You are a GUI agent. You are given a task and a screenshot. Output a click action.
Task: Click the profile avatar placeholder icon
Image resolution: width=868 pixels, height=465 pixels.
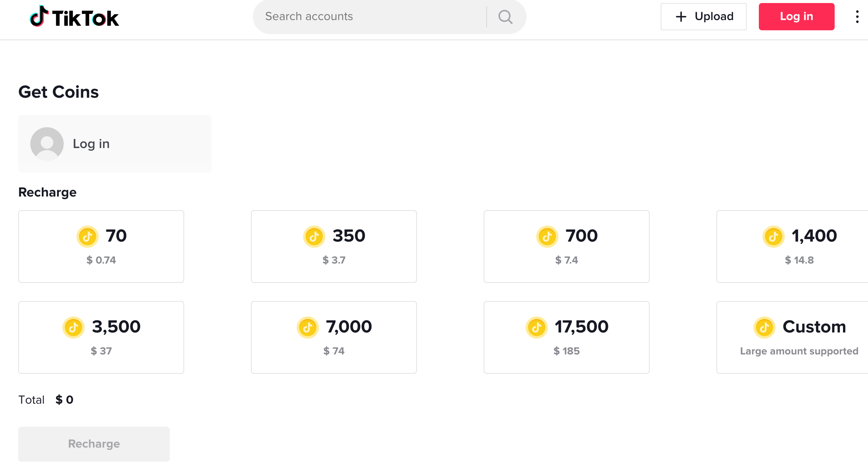[x=47, y=144]
